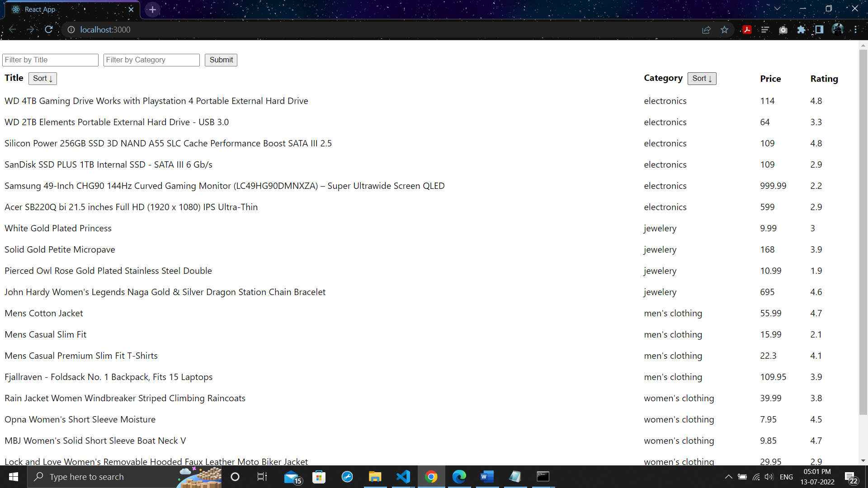The image size is (868, 488).
Task: Open notification center
Action: [851, 477]
